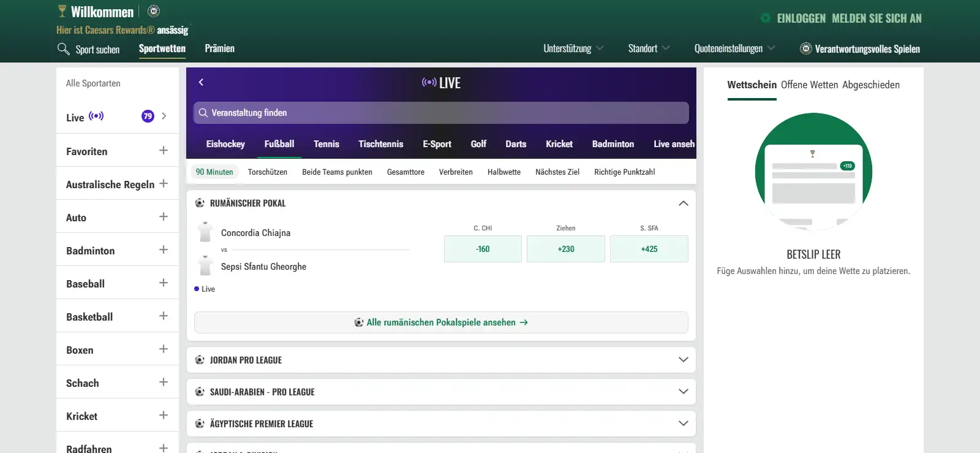
Task: Expand the Australische Regeln sidebar category
Action: point(164,183)
